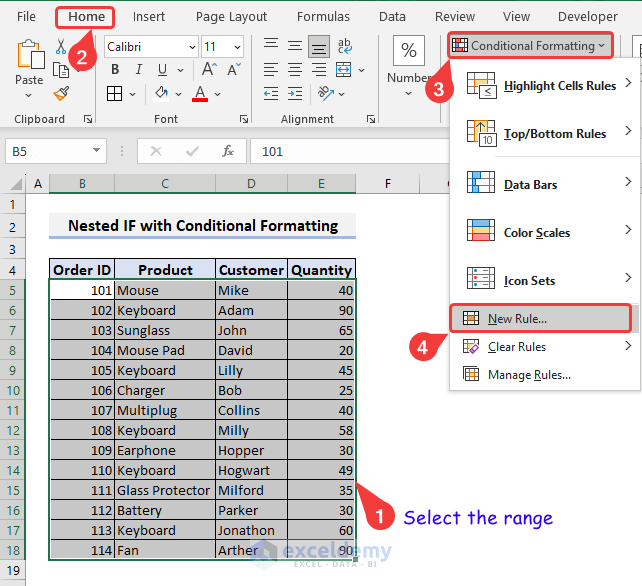Click the Insert Function fx icon
Viewport: 642px width, 586px height.
pos(228,151)
